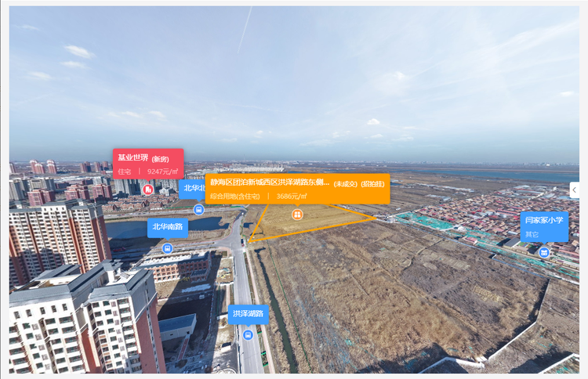
Task: Click the red building marker under 基业世界
Action: tap(148, 189)
